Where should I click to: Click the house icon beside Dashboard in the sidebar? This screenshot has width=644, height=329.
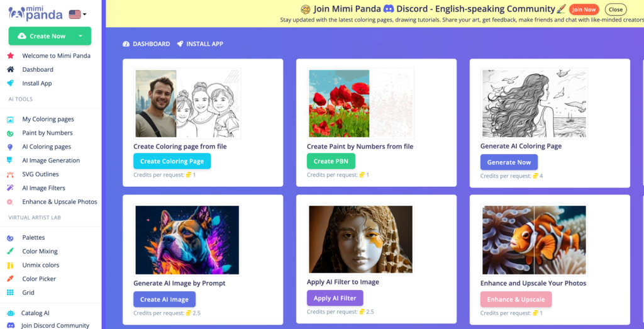point(10,69)
